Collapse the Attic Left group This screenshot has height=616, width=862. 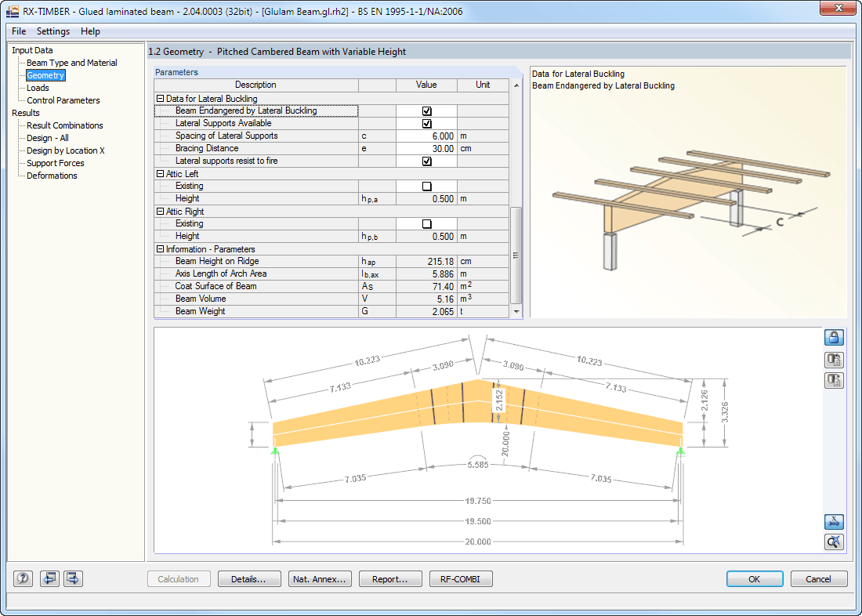[x=161, y=174]
